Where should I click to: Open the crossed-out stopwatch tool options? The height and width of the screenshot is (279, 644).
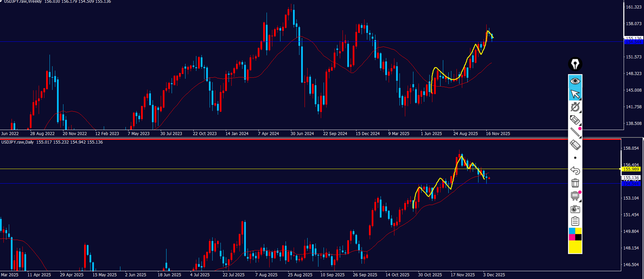pyautogui.click(x=575, y=107)
